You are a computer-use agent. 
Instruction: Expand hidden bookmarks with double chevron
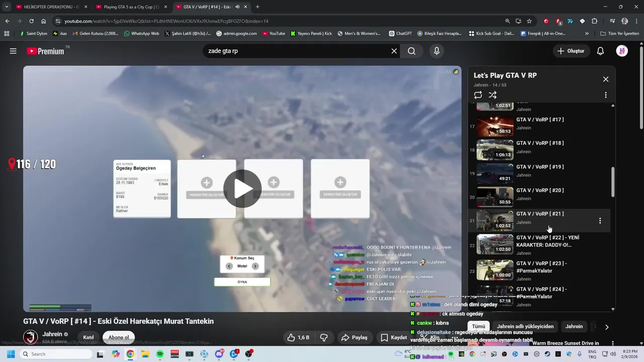587,34
